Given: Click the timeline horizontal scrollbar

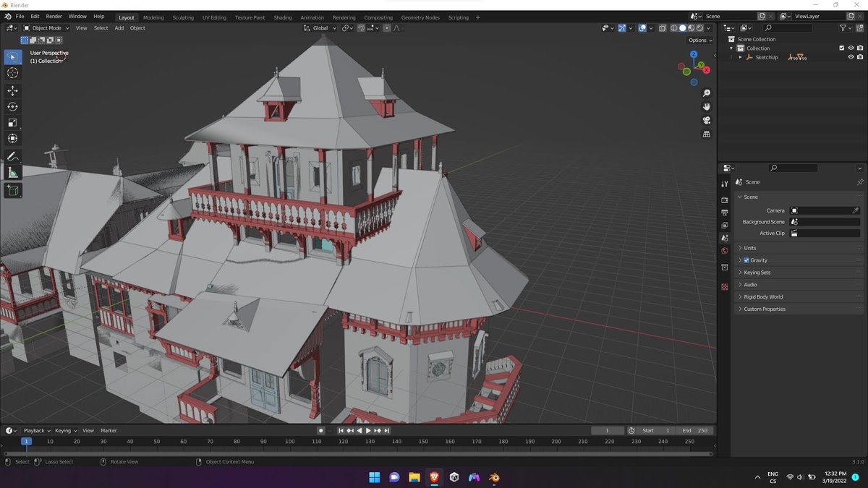Looking at the screenshot, I should (358, 453).
